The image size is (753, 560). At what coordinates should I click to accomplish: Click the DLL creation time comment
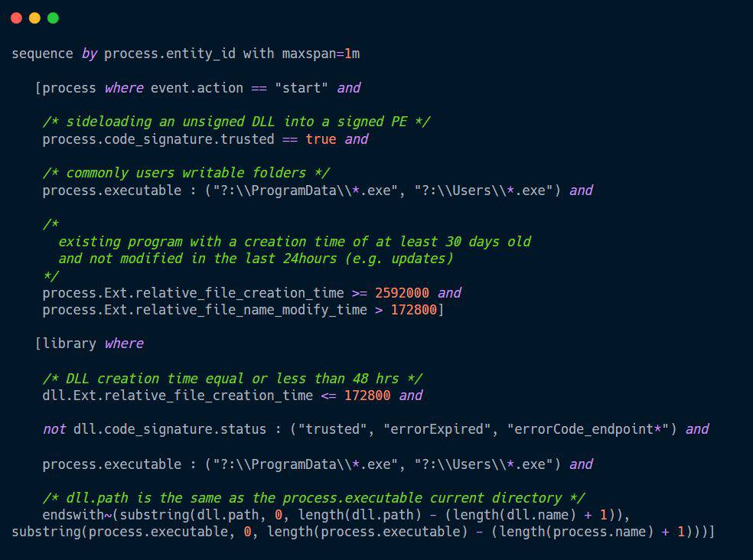click(233, 379)
